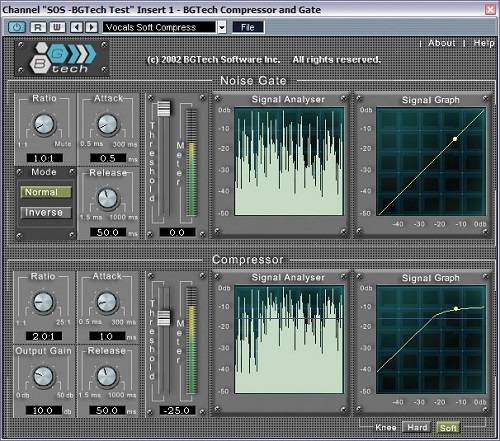The width and height of the screenshot is (500, 441).
Task: Click Noise Gate attack value 0.5
Action: [x=108, y=158]
